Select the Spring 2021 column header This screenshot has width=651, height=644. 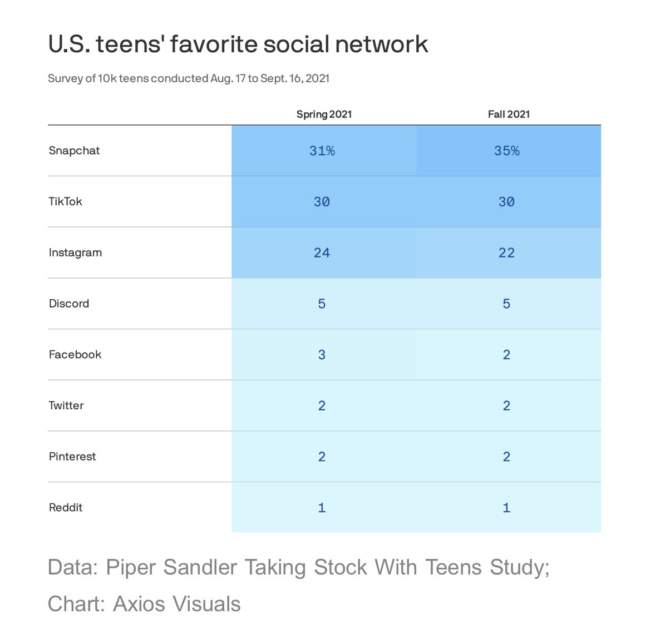click(324, 115)
